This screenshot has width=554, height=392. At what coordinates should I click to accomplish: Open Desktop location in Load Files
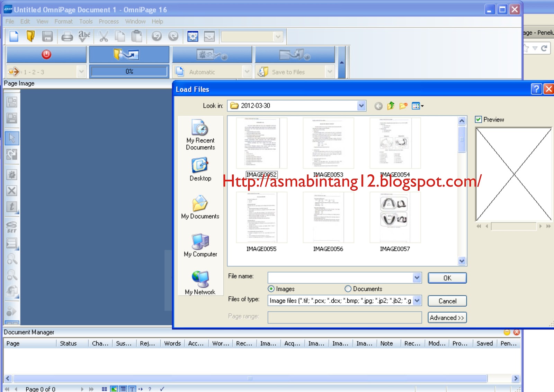click(x=200, y=169)
